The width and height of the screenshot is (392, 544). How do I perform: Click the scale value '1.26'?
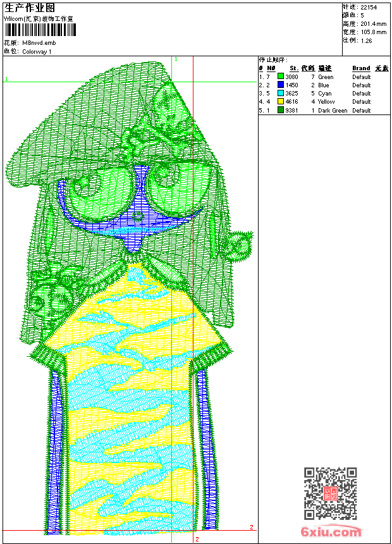pyautogui.click(x=366, y=40)
